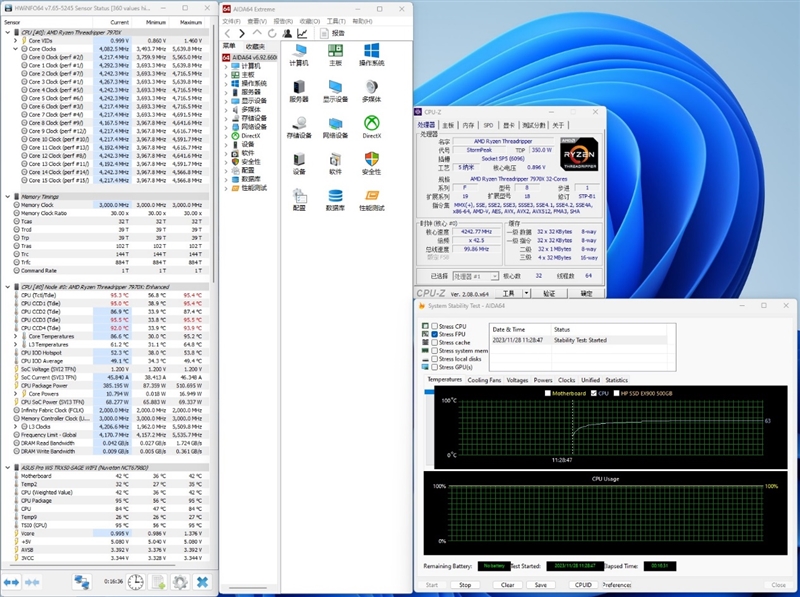
Task: Expand the DirectX node in AIDA64 tree
Action: tap(226, 136)
